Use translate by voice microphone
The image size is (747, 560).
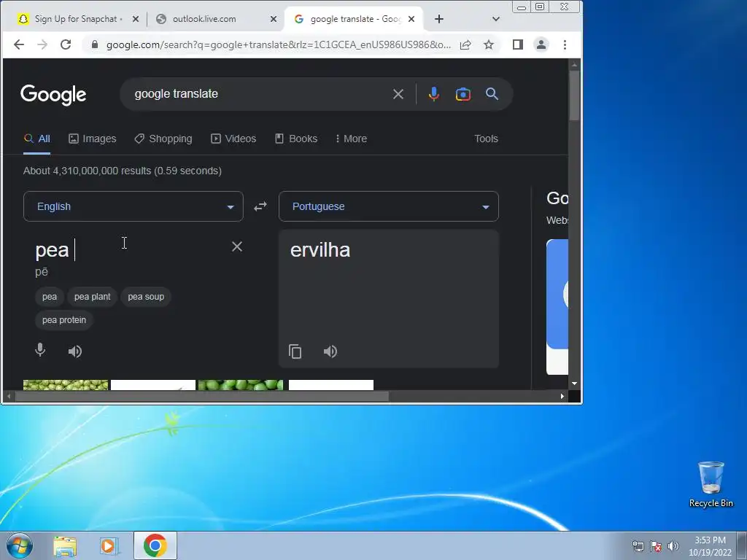pyautogui.click(x=41, y=350)
